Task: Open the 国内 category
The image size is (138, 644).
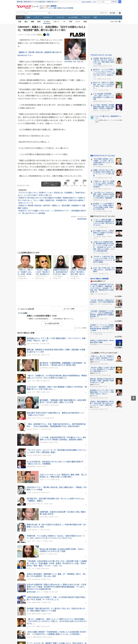Action: click(26, 21)
